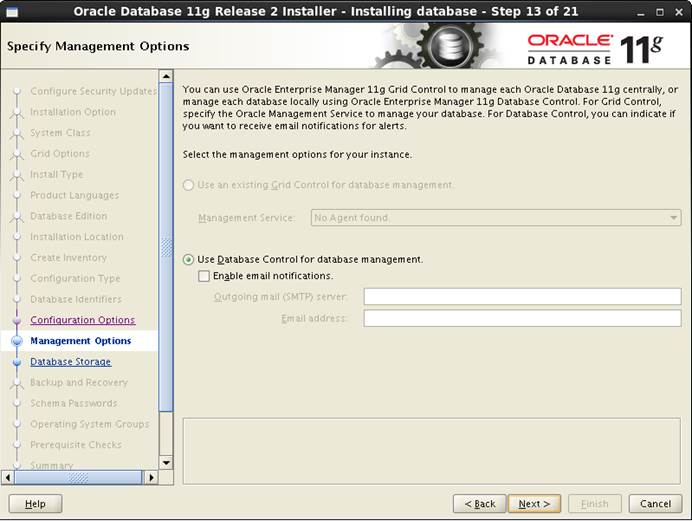Click the horizontal scrollbar thumb of step list
Screen dimensions: 692x521
point(78,477)
